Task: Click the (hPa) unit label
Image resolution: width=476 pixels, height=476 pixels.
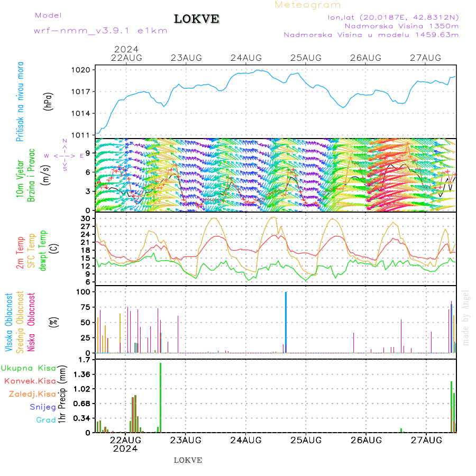Action: 48,101
